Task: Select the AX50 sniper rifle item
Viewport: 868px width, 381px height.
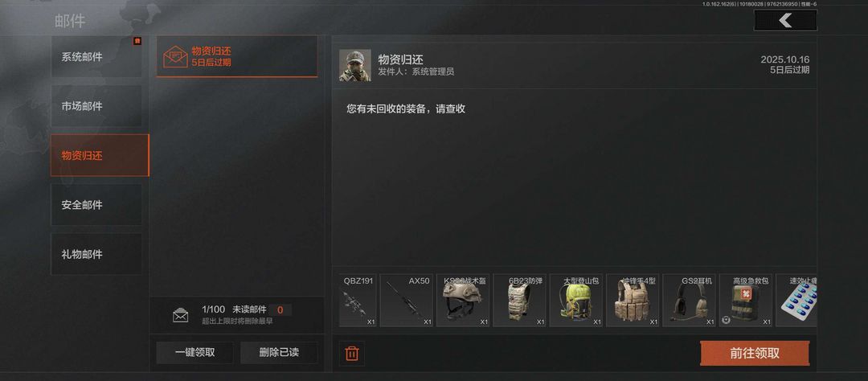Action: click(x=406, y=300)
